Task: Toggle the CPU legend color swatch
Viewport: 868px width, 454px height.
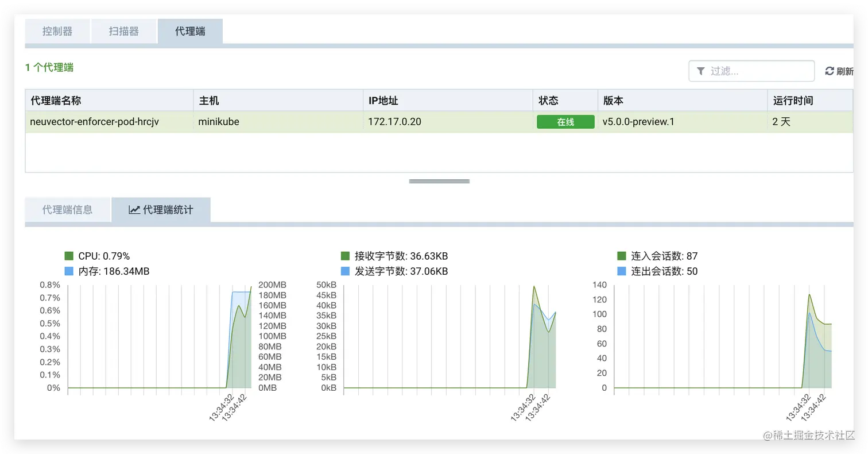Action: pyautogui.click(x=69, y=256)
